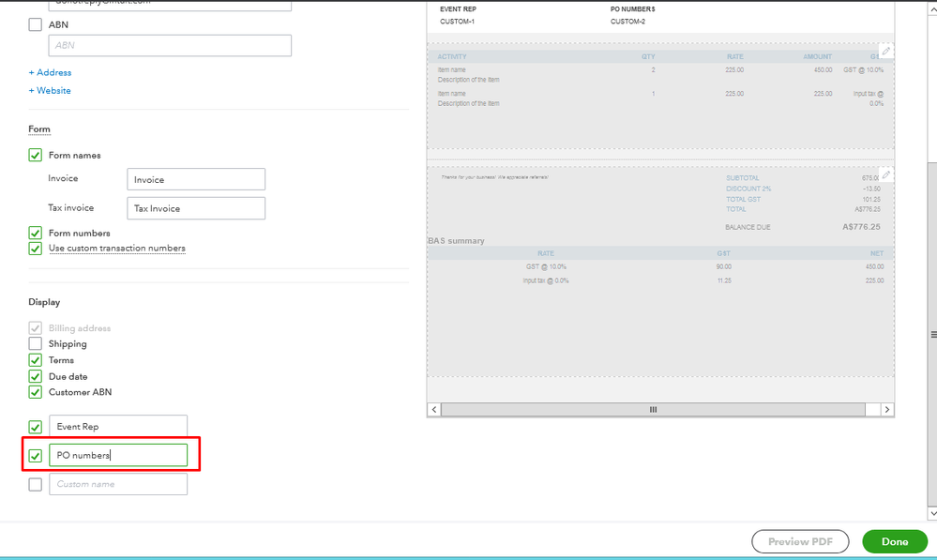Click the Preview PDF button

click(x=800, y=541)
